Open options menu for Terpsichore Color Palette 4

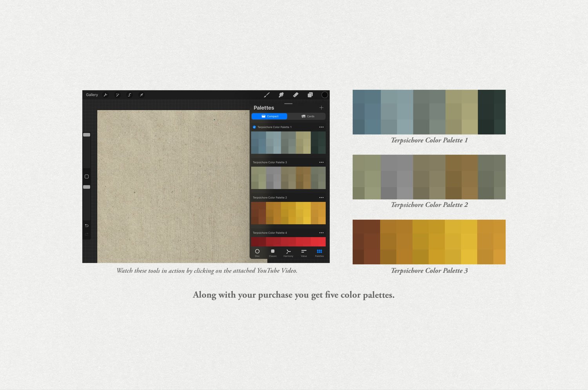pyautogui.click(x=321, y=233)
